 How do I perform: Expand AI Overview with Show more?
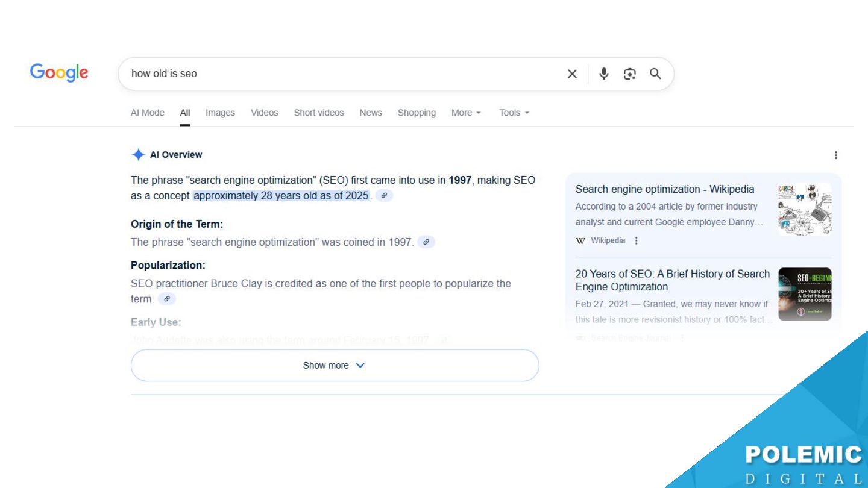335,365
